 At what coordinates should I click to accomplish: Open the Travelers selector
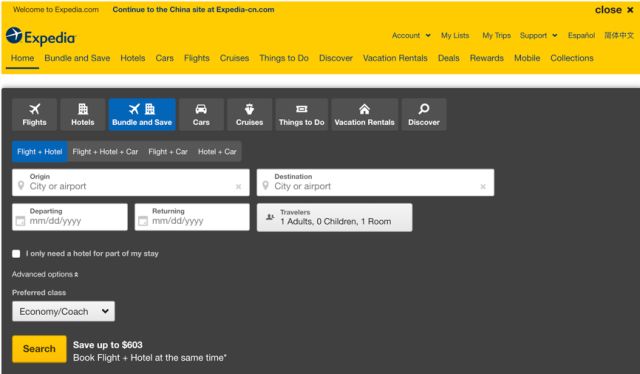334,218
